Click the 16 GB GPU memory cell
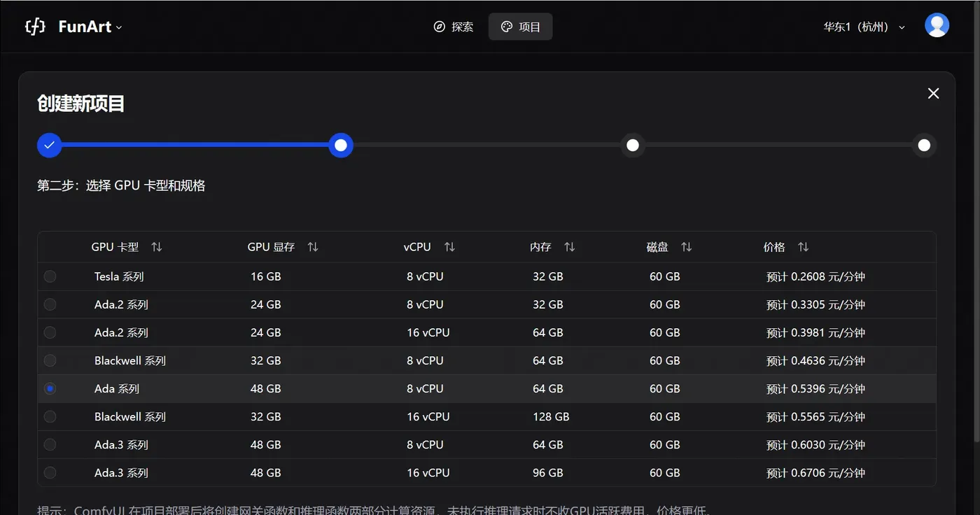This screenshot has height=515, width=980. [266, 276]
